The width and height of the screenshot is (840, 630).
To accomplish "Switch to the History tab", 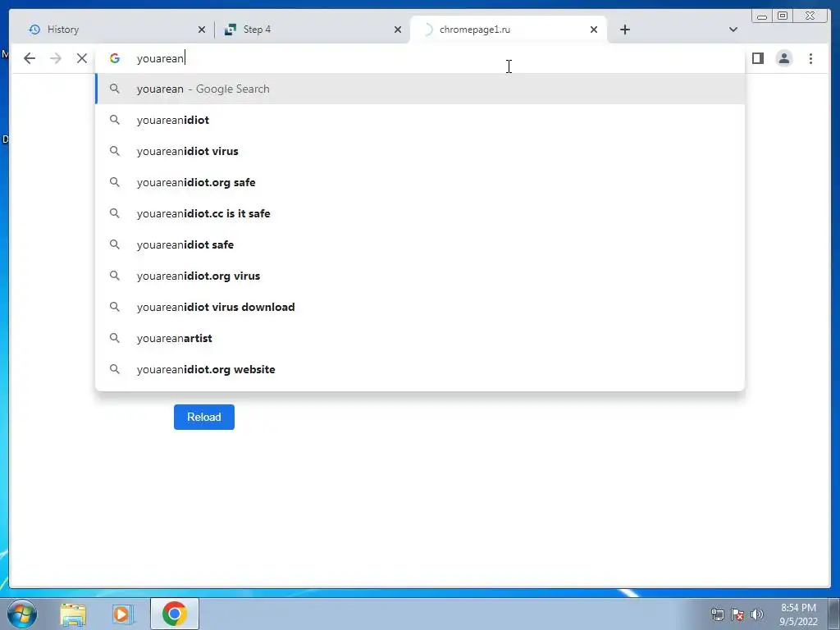I will click(112, 30).
